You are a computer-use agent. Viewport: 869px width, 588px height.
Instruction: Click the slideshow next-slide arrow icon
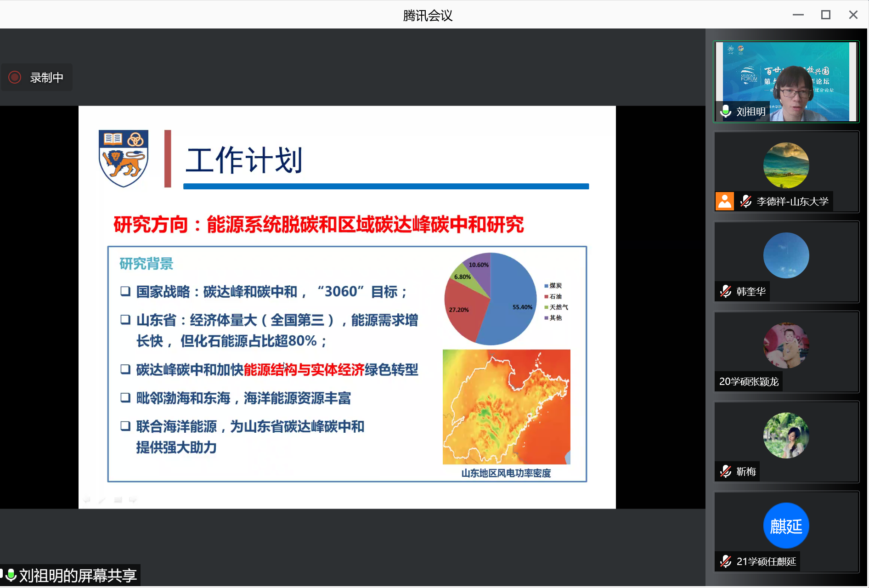pyautogui.click(x=133, y=500)
